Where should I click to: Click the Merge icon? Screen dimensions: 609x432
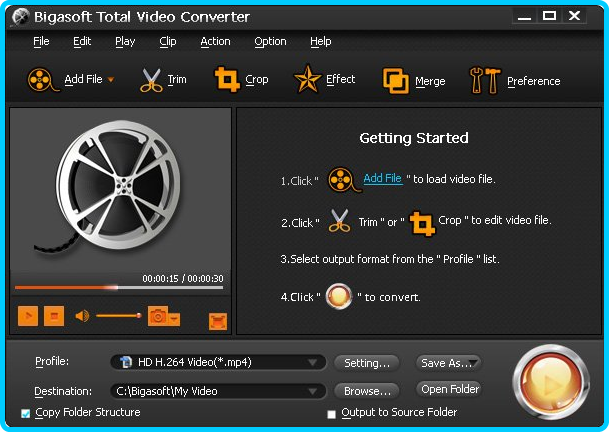[395, 81]
